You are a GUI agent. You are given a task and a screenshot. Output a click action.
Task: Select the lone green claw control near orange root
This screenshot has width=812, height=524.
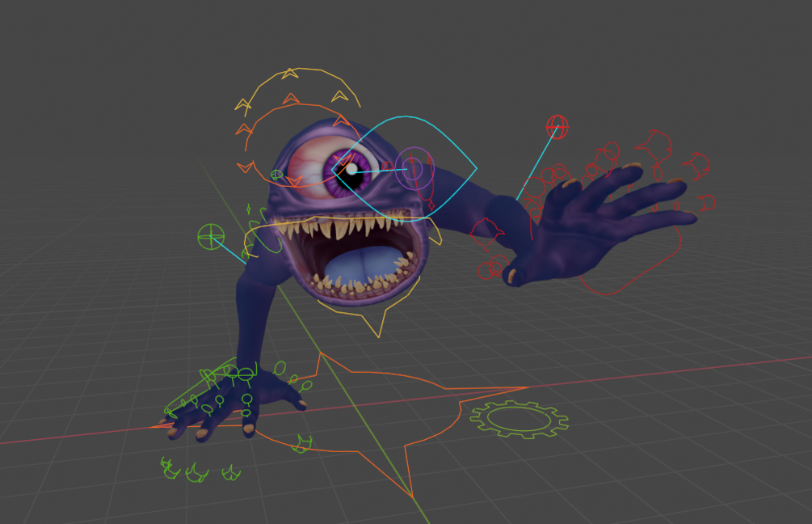click(x=302, y=444)
